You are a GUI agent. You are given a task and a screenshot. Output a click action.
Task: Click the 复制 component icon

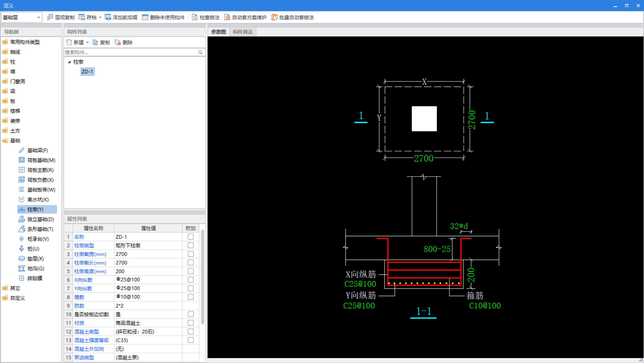(x=95, y=42)
